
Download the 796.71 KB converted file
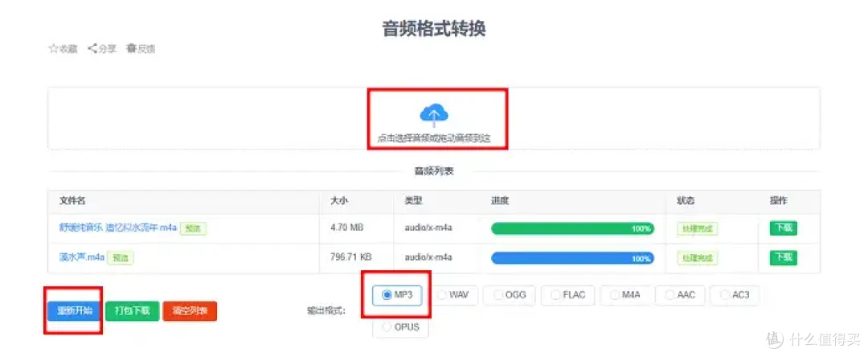click(784, 257)
